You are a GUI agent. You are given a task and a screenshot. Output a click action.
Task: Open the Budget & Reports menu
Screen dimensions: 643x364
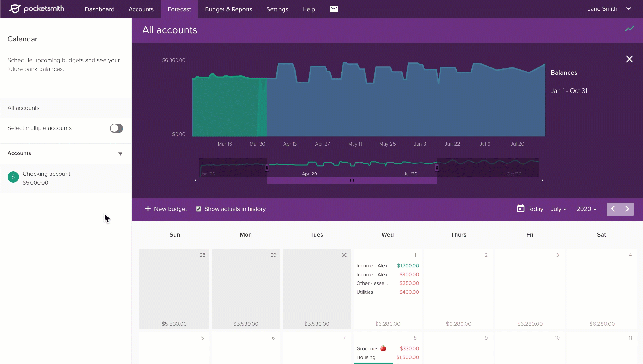pyautogui.click(x=228, y=9)
